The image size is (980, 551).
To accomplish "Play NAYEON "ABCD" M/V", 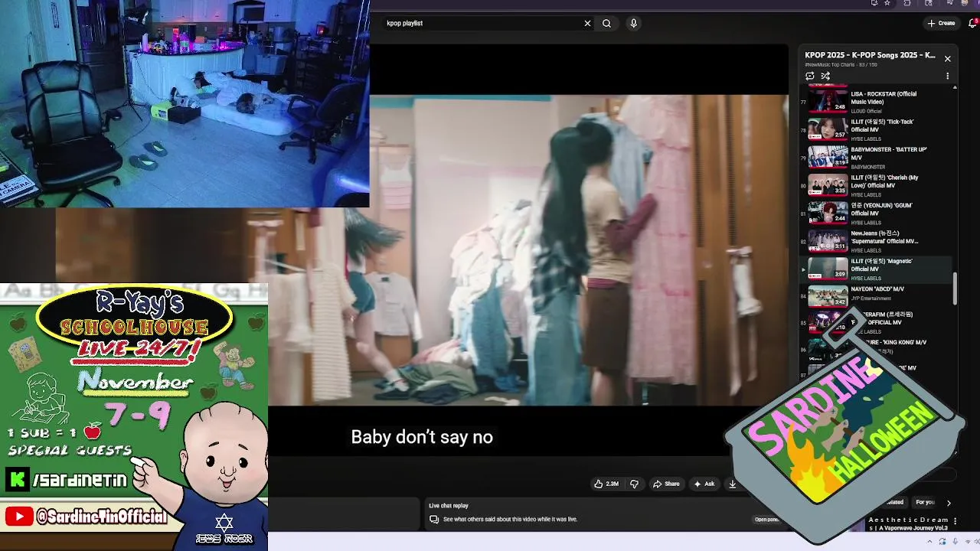I will (x=877, y=295).
